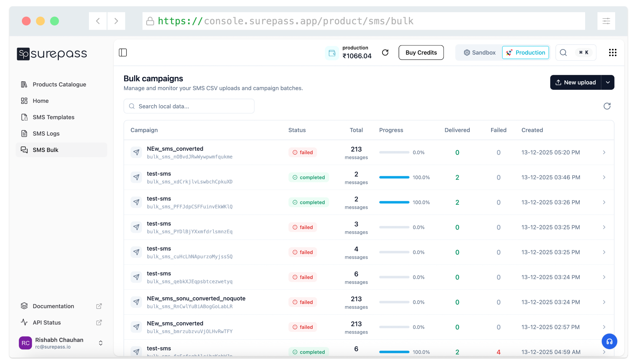Open the SMS Bulk section

45,150
